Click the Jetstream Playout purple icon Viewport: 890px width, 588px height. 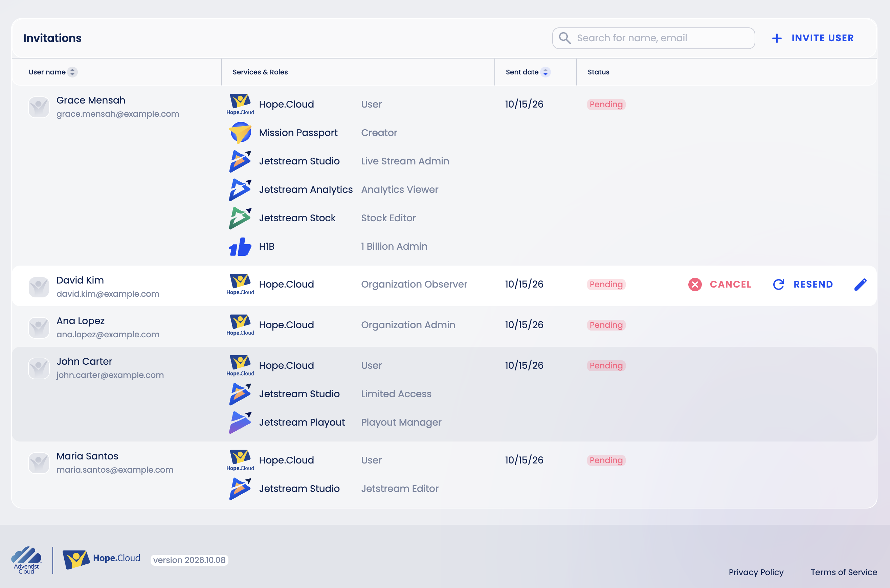point(240,423)
